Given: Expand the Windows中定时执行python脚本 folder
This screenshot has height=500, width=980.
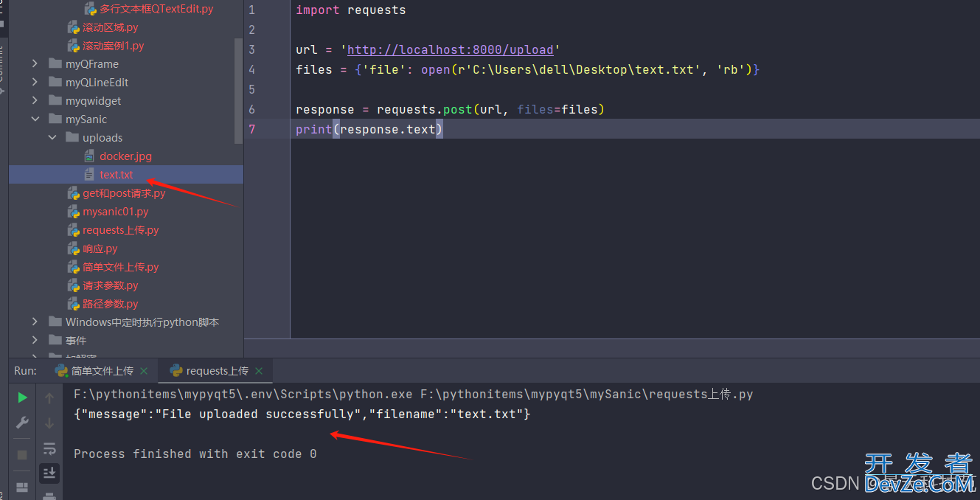Looking at the screenshot, I should (x=35, y=322).
